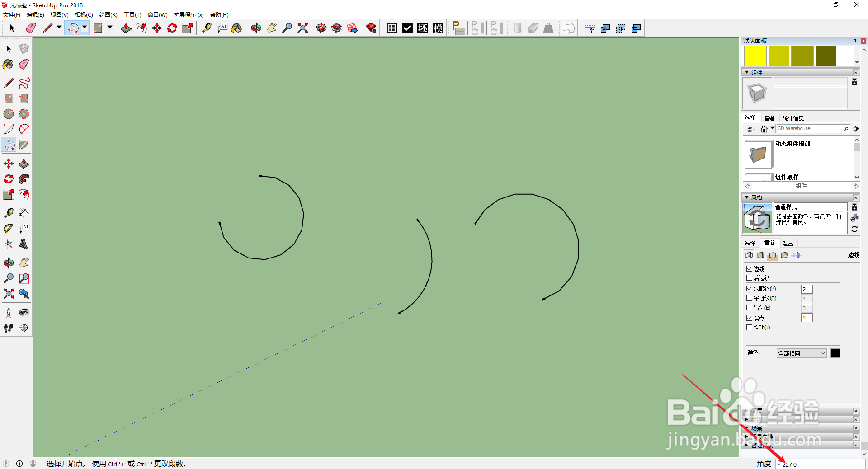This screenshot has height=469, width=868.
Task: Select the Walk footprints tool
Action: pyautogui.click(x=9, y=328)
